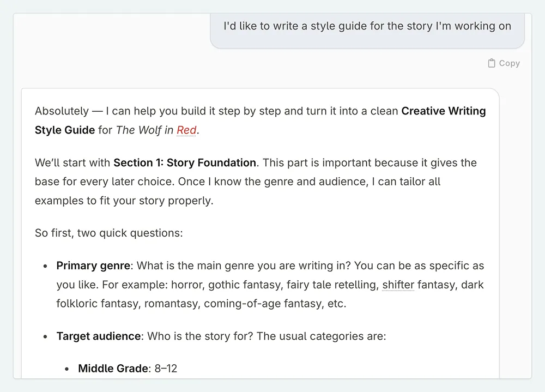Click the underlined word shifter

tap(398, 285)
